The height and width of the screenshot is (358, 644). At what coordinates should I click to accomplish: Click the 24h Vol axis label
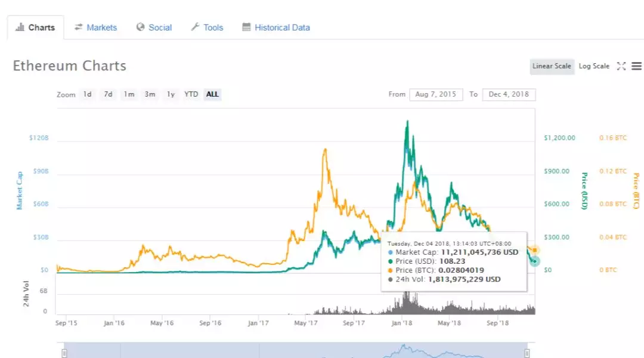point(26,294)
